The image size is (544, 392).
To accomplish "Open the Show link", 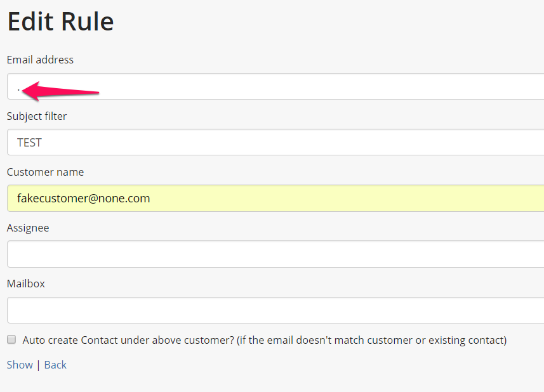I will pyautogui.click(x=20, y=365).
